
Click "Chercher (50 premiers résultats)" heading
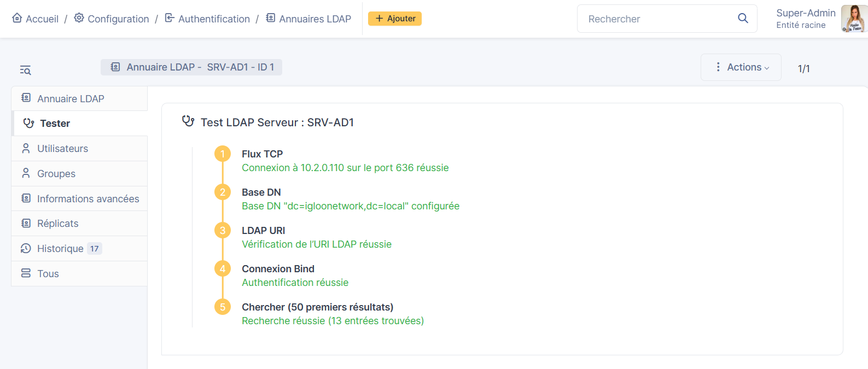click(318, 307)
